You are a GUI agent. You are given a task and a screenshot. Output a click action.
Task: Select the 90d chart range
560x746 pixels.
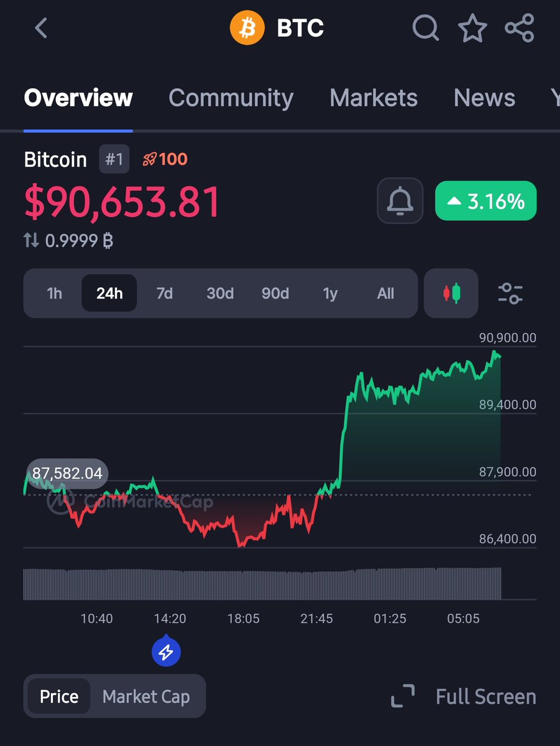(275, 293)
